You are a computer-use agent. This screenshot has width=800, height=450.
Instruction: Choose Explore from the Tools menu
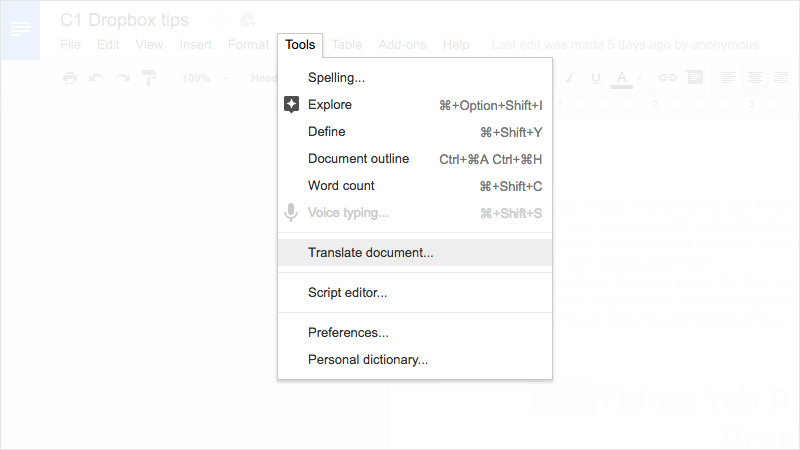415,105
